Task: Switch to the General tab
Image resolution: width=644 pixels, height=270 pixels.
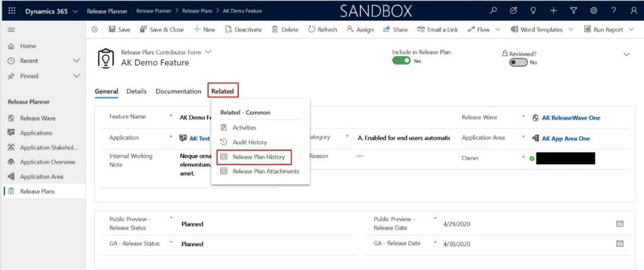Action: tap(106, 91)
